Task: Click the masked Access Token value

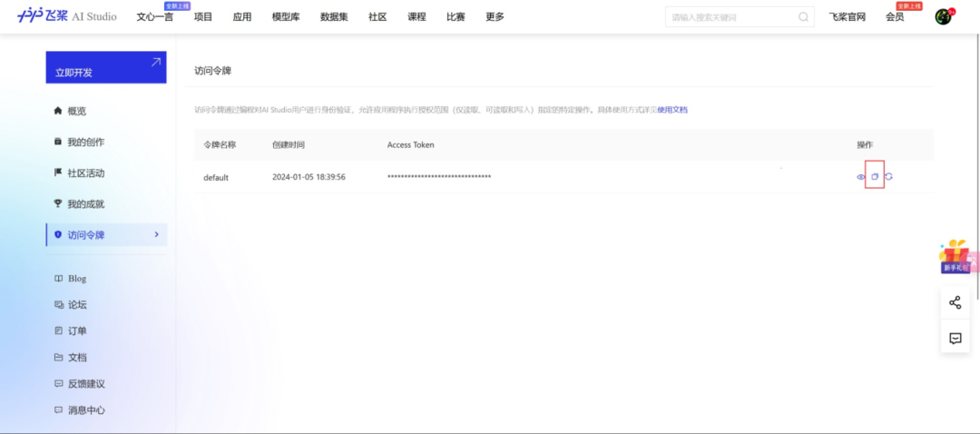Action: pyautogui.click(x=439, y=177)
